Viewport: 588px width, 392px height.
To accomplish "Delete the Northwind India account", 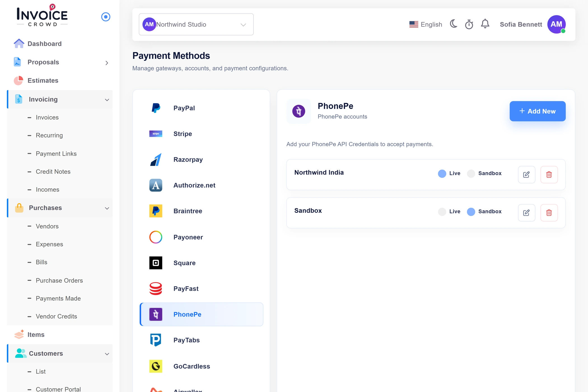I will click(x=549, y=174).
